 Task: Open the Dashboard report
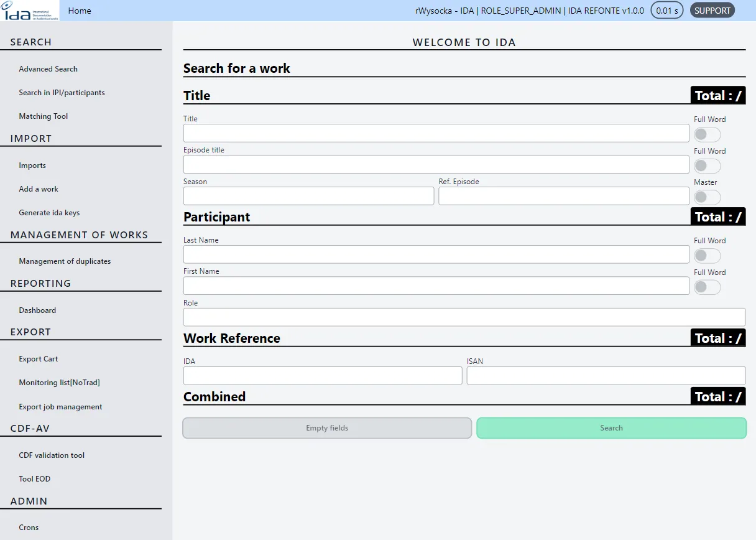coord(37,310)
